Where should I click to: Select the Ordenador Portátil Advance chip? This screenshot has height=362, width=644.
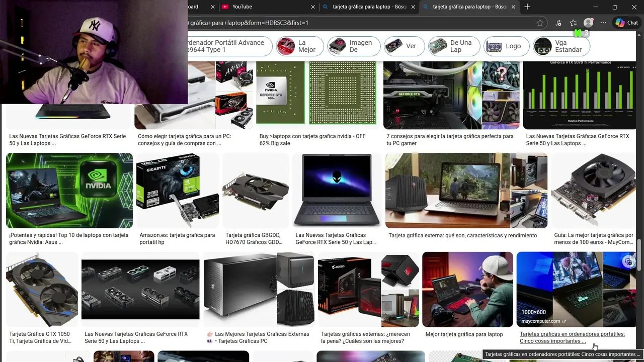[230, 46]
